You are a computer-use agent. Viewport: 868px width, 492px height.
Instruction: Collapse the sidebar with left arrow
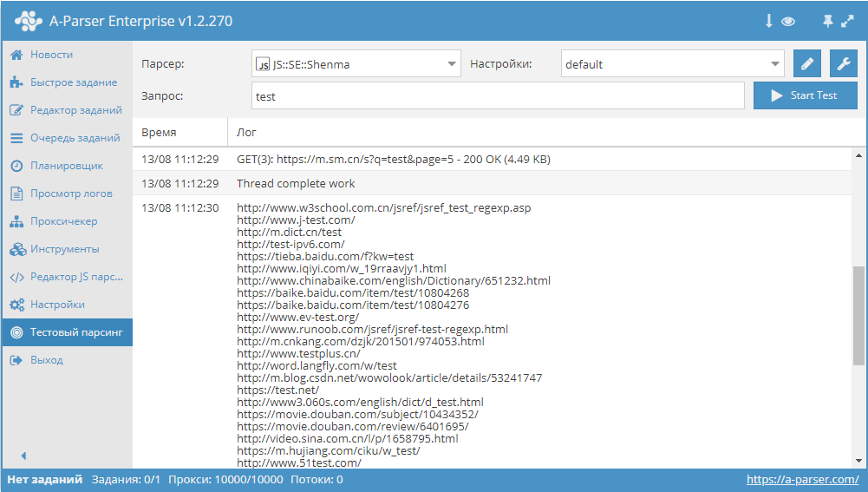(23, 456)
